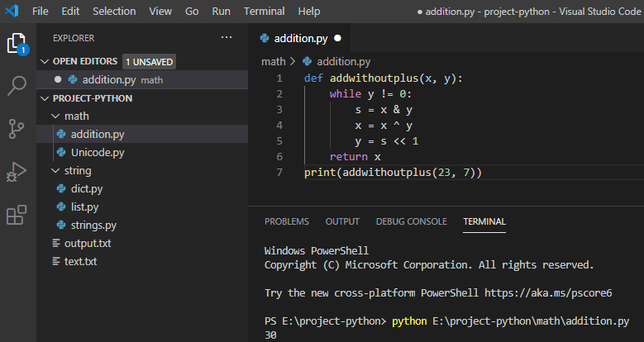This screenshot has height=342, width=644.
Task: Open the Source Control view icon
Action: [x=17, y=129]
